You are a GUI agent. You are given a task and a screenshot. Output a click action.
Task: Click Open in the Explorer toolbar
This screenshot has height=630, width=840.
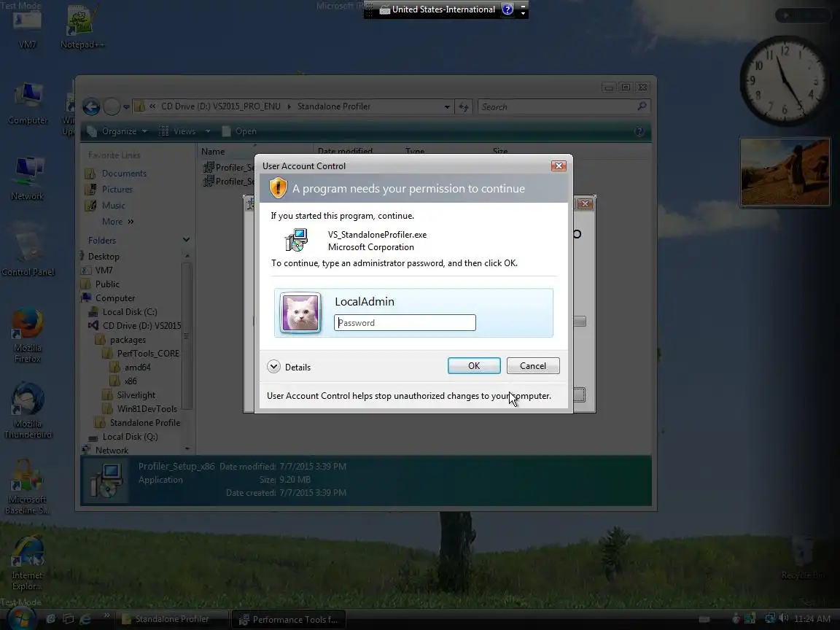point(239,131)
